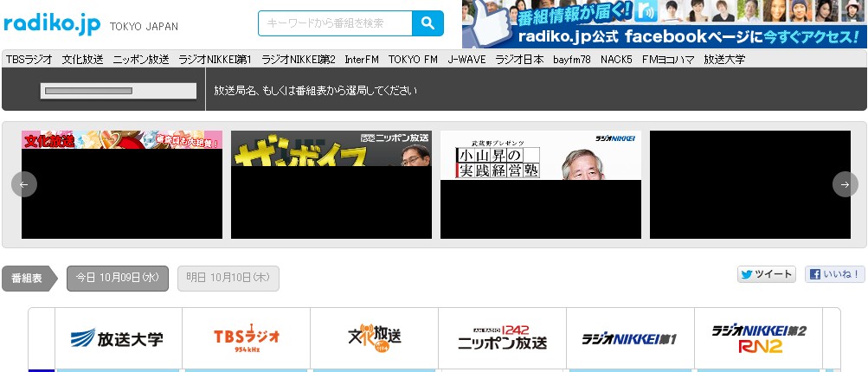868x372 pixels.
Task: Select 文化放送 in station bar
Action: (82, 59)
